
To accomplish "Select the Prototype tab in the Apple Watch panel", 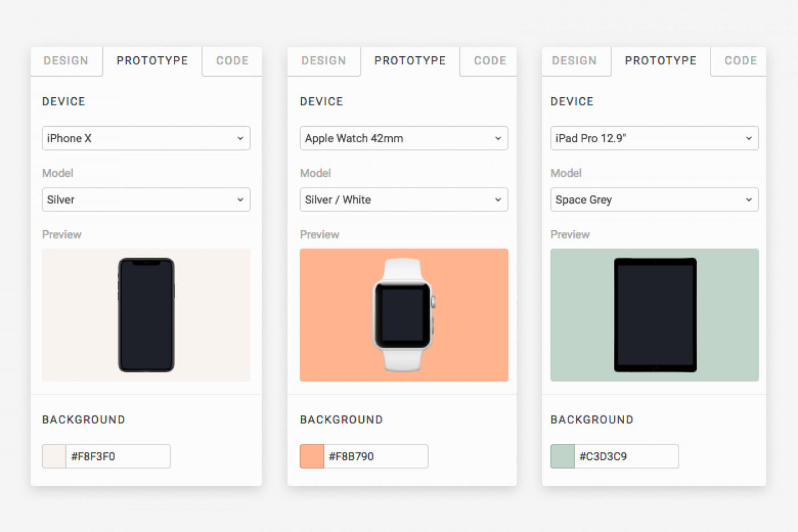I will pos(410,61).
